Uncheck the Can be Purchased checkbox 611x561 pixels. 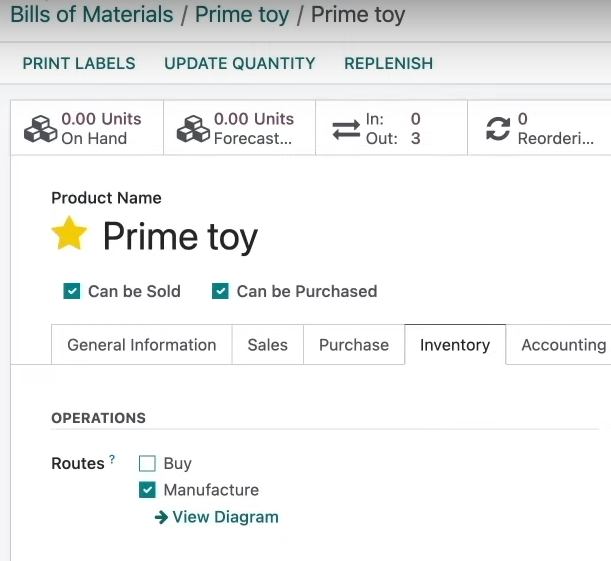(220, 291)
